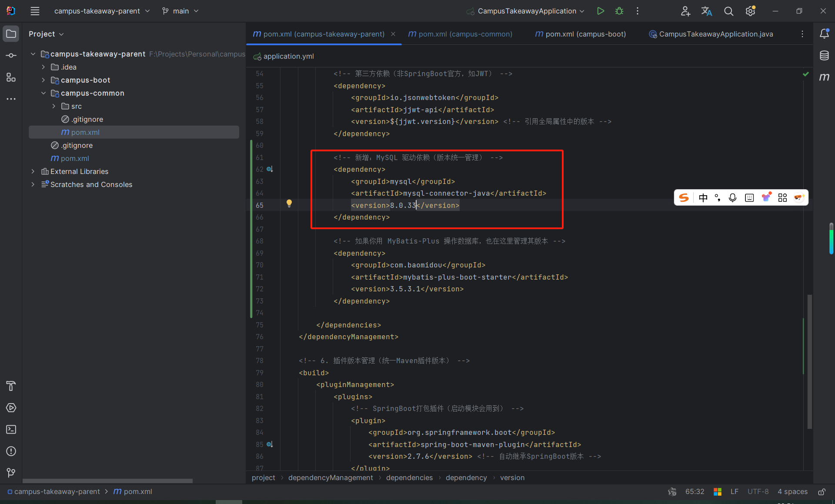
Task: Toggle file writable status with the lock icon
Action: click(x=822, y=491)
